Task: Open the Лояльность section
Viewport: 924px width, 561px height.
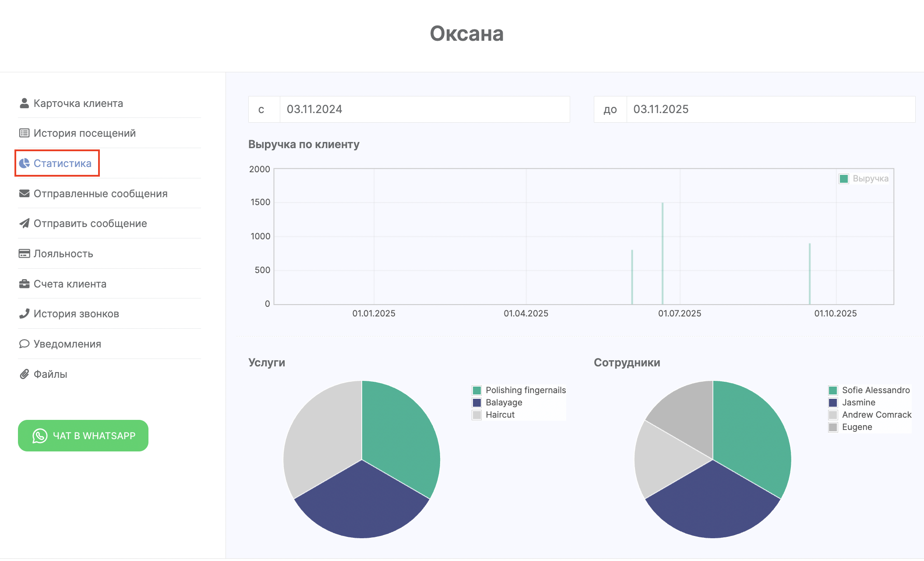Action: coord(63,254)
